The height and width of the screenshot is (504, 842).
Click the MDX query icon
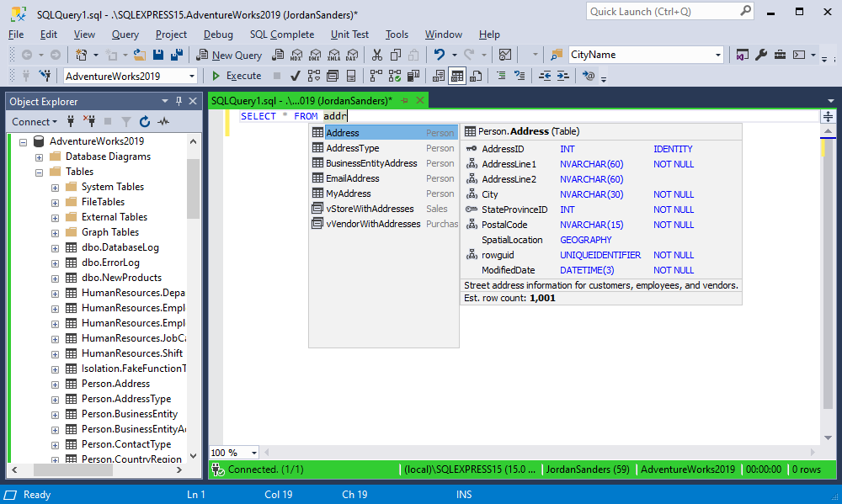[x=296, y=55]
